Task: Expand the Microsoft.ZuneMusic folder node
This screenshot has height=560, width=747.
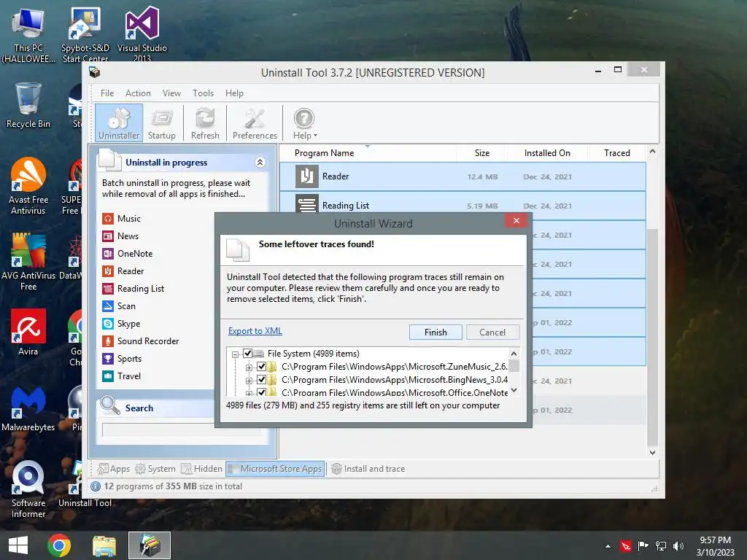Action: [249, 367]
